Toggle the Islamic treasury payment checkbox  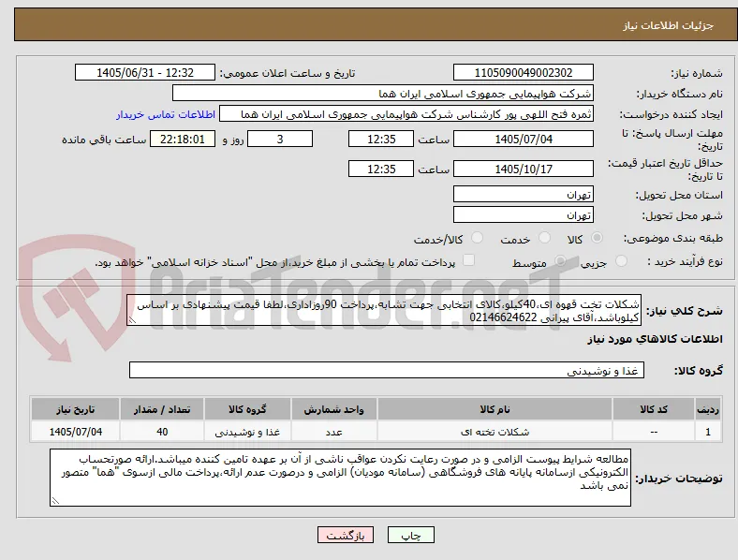tap(469, 260)
